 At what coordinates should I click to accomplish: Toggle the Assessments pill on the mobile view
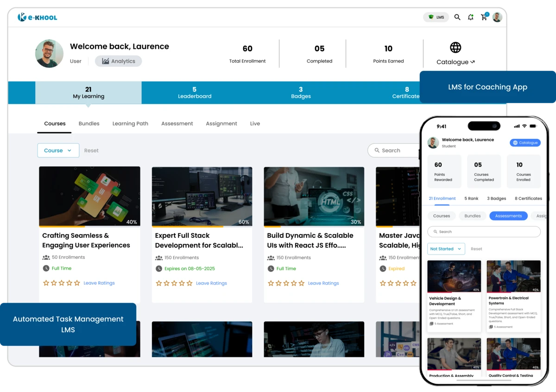coord(508,216)
